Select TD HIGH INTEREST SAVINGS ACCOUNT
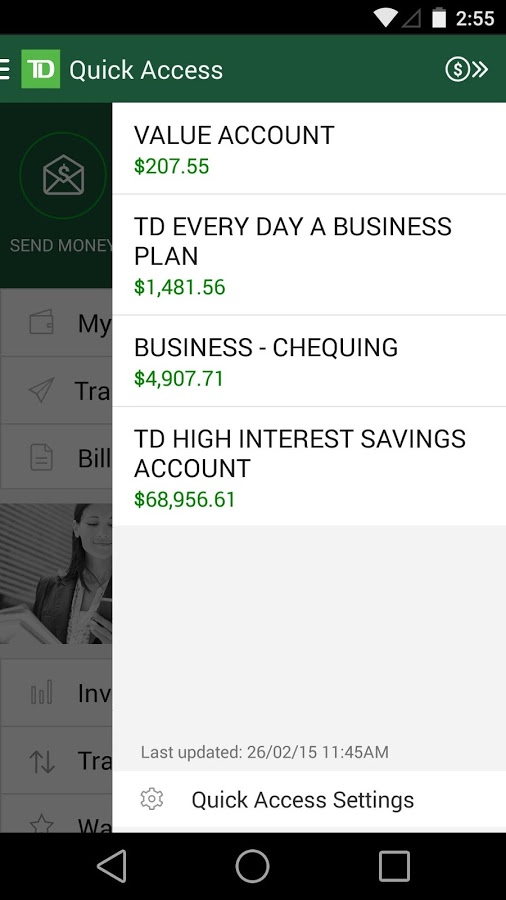This screenshot has width=506, height=900. pyautogui.click(x=309, y=467)
